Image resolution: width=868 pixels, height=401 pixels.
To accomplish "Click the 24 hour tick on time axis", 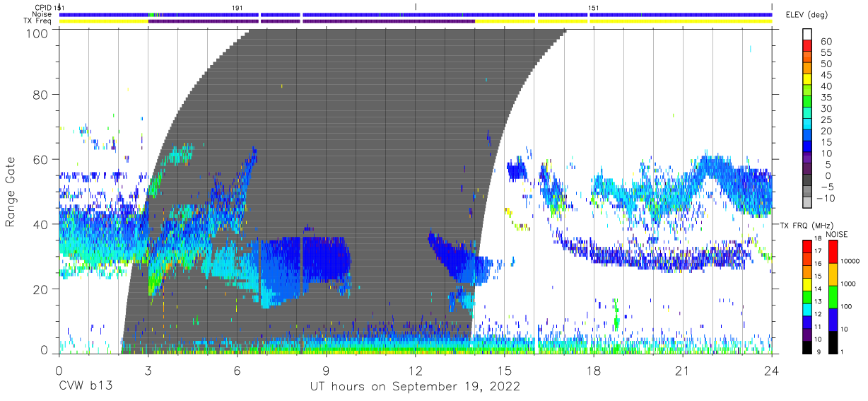I will point(772,370).
